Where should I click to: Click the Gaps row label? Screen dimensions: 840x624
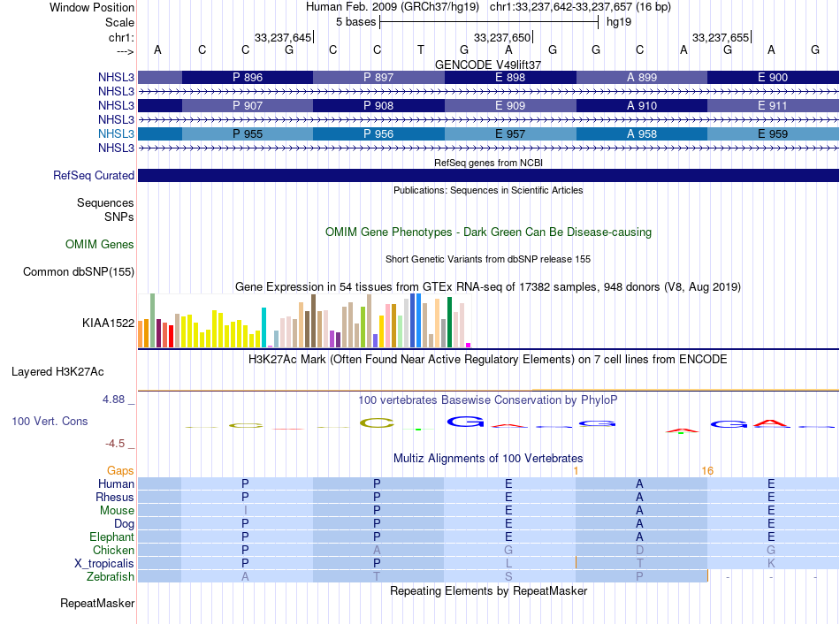point(120,470)
